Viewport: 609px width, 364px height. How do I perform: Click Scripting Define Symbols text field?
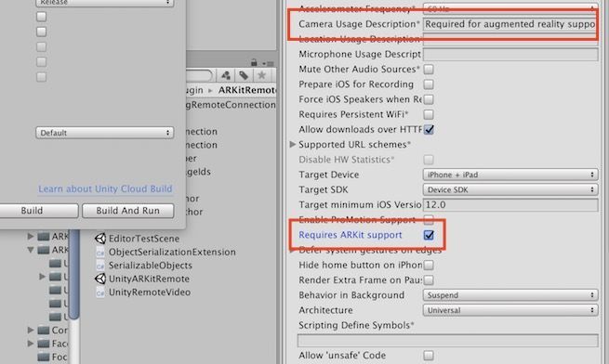pyautogui.click(x=447, y=341)
